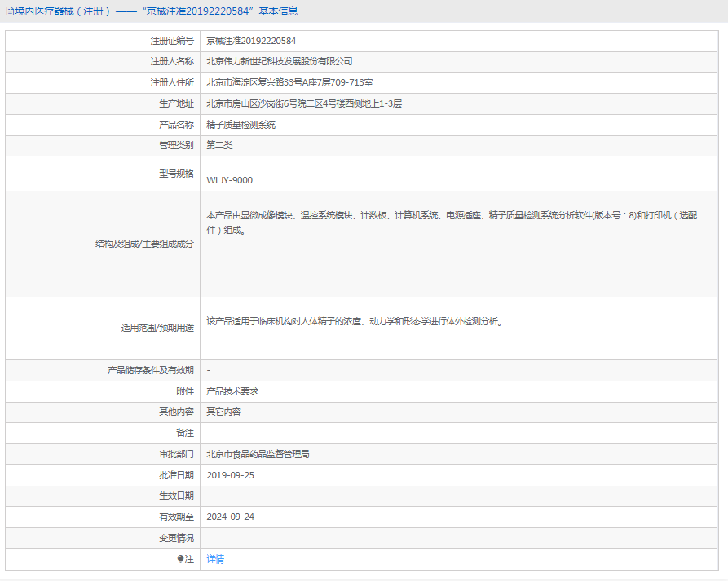Select model value WLJY-9000
This screenshot has width=728, height=581.
click(x=229, y=180)
